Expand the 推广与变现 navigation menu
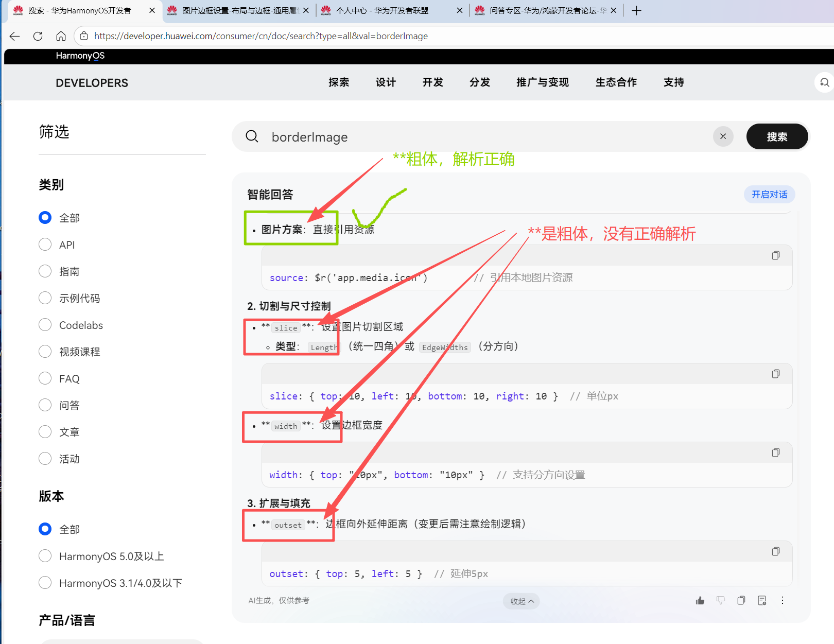The width and height of the screenshot is (834, 644). 542,82
